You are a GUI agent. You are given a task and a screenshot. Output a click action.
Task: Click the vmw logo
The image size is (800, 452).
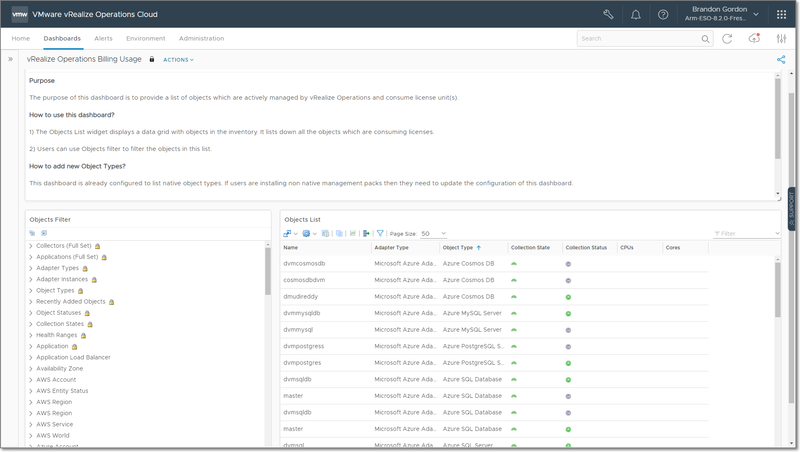click(19, 14)
